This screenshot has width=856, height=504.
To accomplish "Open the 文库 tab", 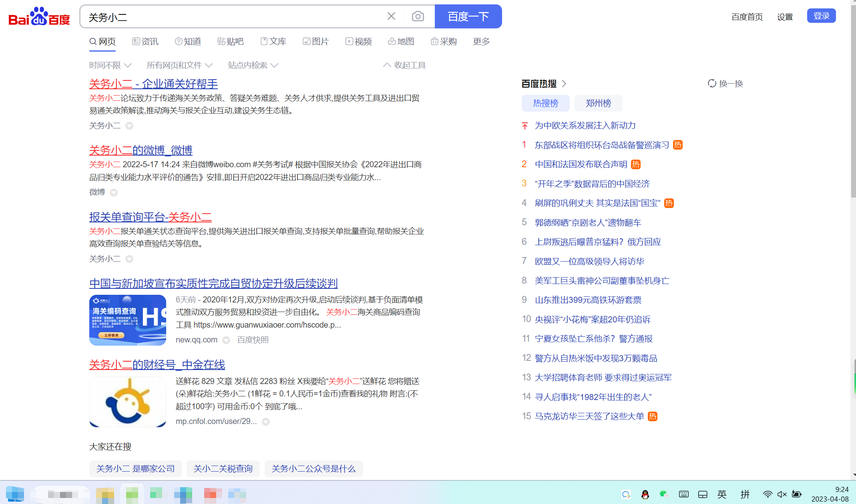I will pos(273,42).
